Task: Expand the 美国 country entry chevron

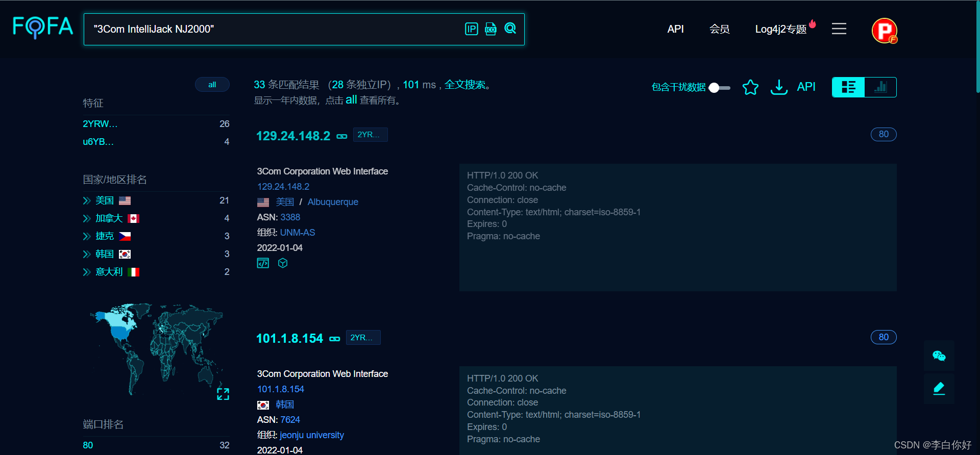Action: pos(87,201)
